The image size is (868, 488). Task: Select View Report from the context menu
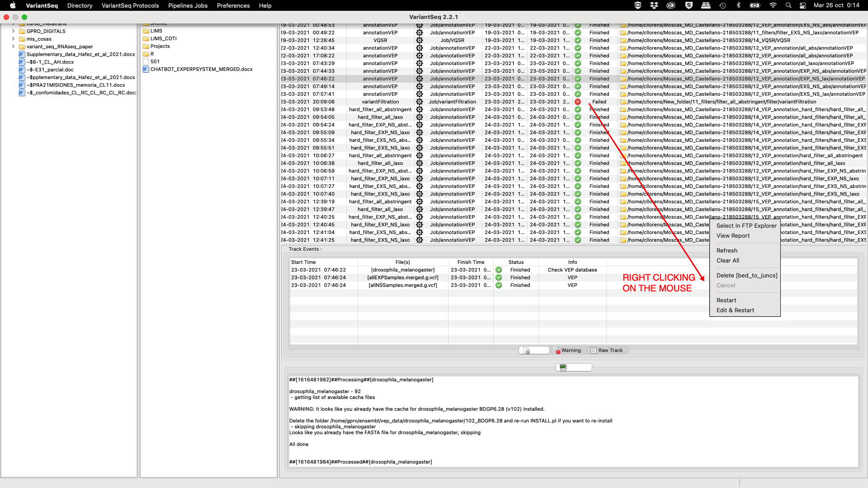(732, 235)
